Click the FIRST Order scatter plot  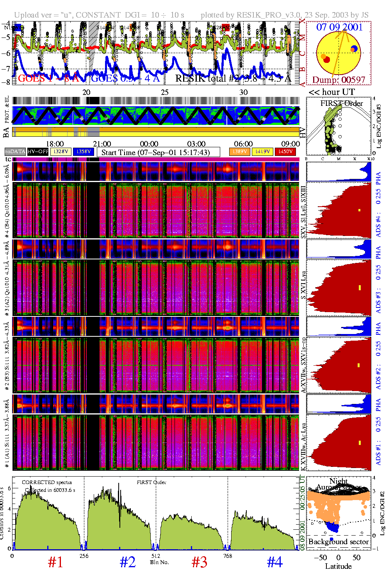(339, 127)
